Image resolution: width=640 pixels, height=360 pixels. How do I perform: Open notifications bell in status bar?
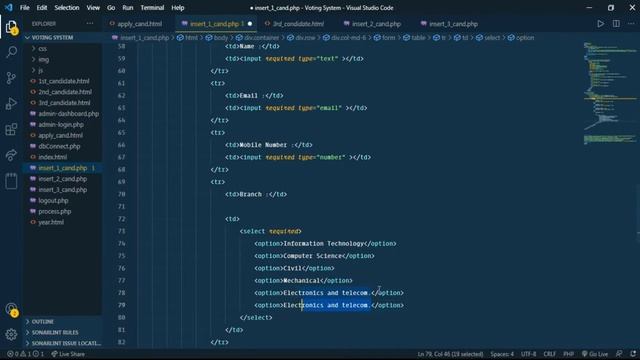633,354
